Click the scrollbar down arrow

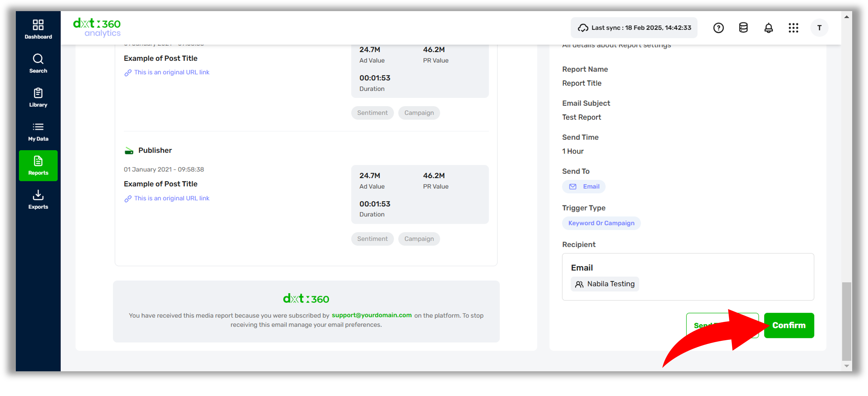[846, 366]
